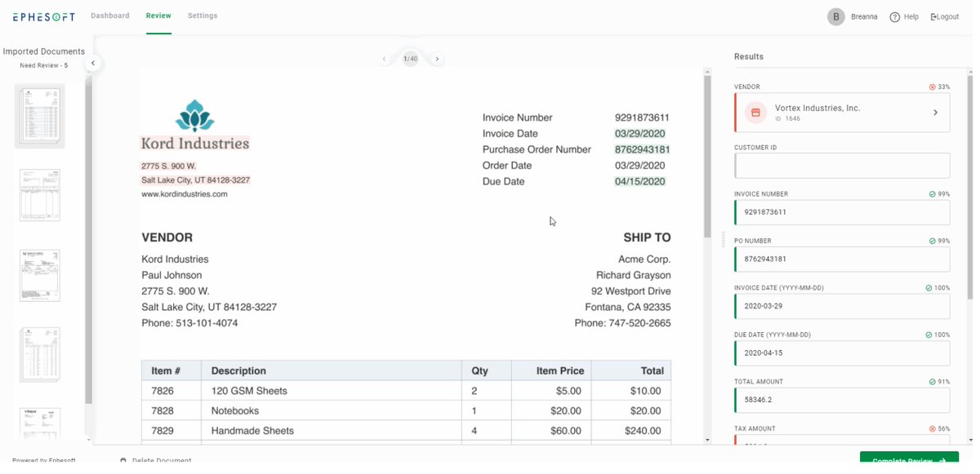This screenshot has width=980, height=474.
Task: Click the Delete Document button
Action: pos(155,461)
